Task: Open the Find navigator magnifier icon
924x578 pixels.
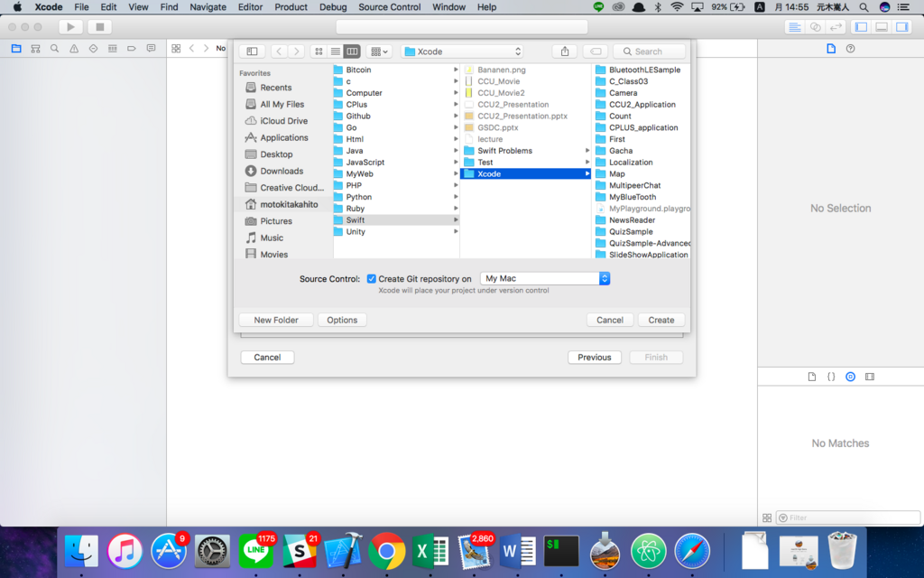Action: [55, 49]
